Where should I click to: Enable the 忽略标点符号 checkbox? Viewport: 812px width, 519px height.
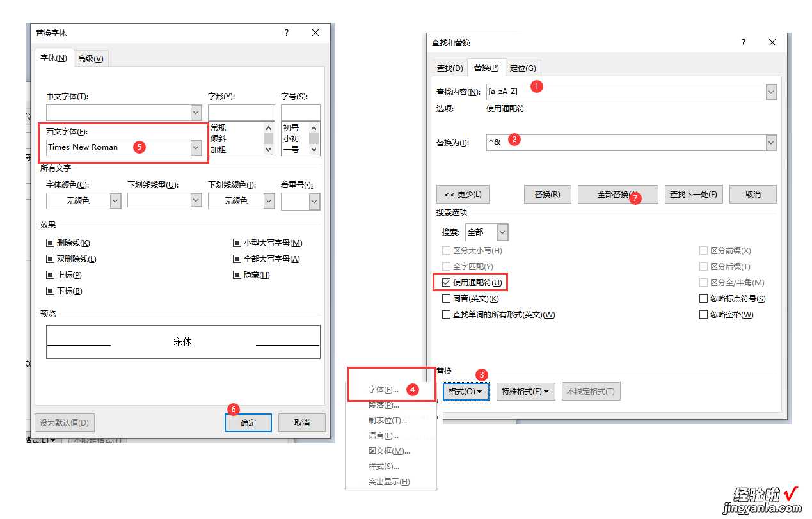click(704, 299)
